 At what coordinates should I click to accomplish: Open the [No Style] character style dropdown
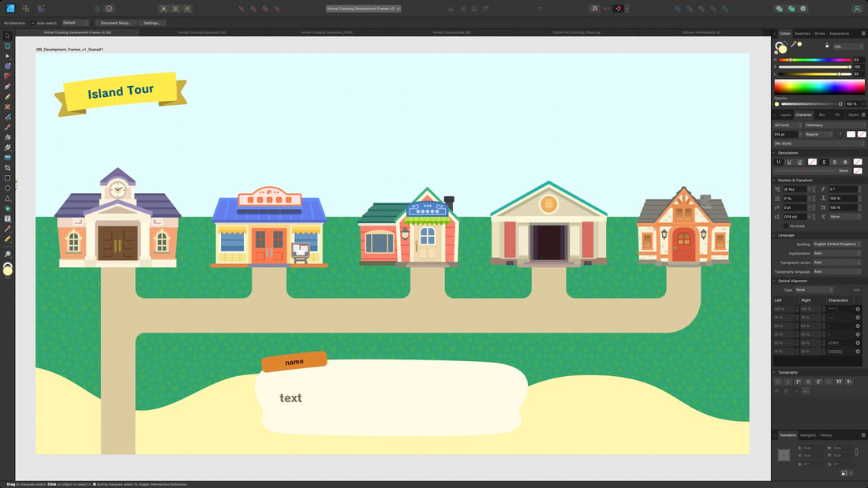pos(819,143)
